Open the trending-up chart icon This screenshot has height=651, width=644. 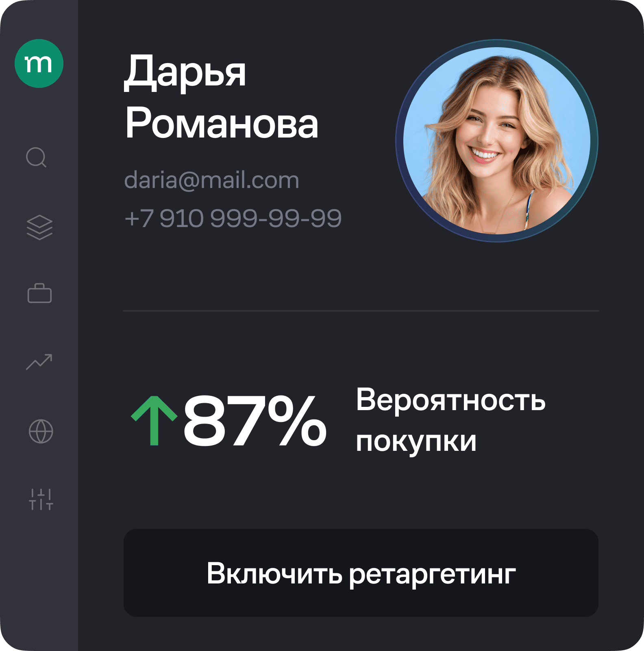tap(39, 362)
